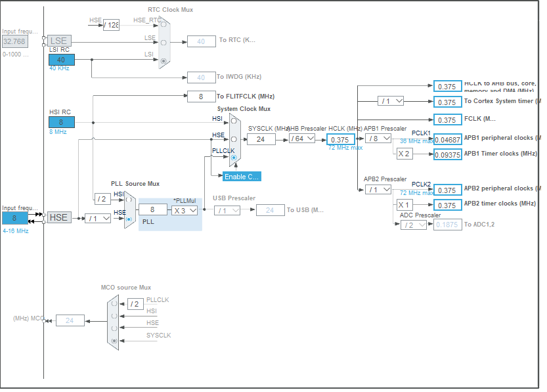Open the AHB Prescaler dropdown
This screenshot has width=547, height=392.
coord(301,139)
